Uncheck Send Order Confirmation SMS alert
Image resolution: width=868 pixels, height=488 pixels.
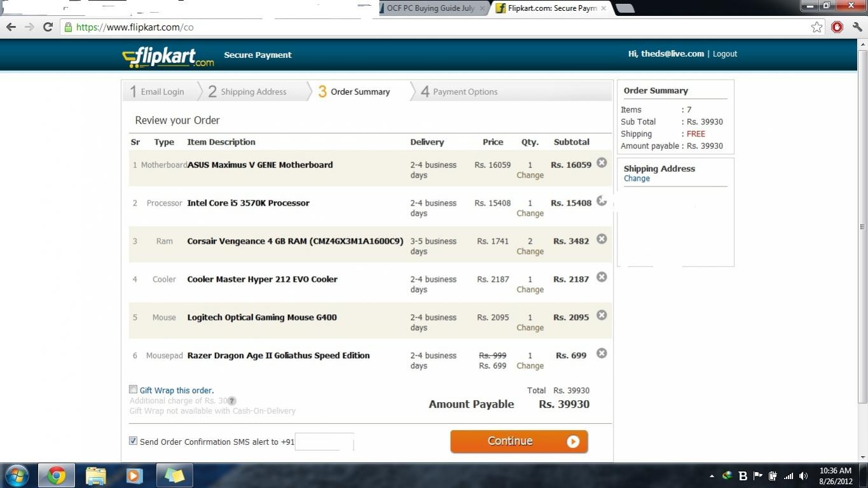(x=133, y=440)
